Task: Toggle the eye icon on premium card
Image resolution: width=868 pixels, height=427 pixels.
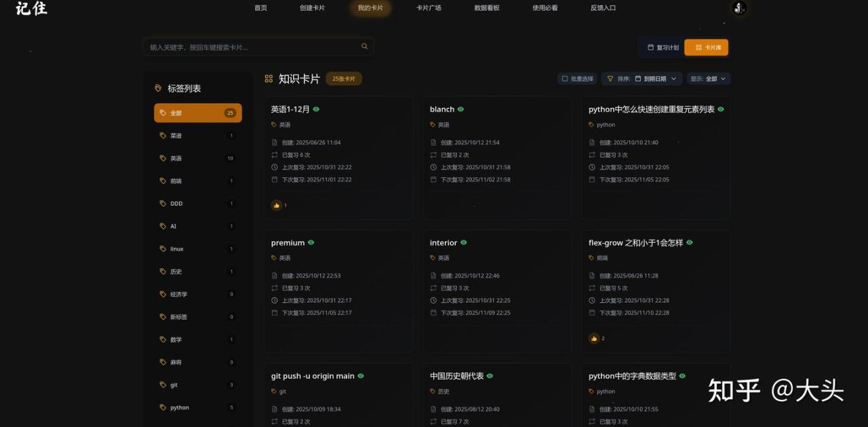Action: [311, 242]
